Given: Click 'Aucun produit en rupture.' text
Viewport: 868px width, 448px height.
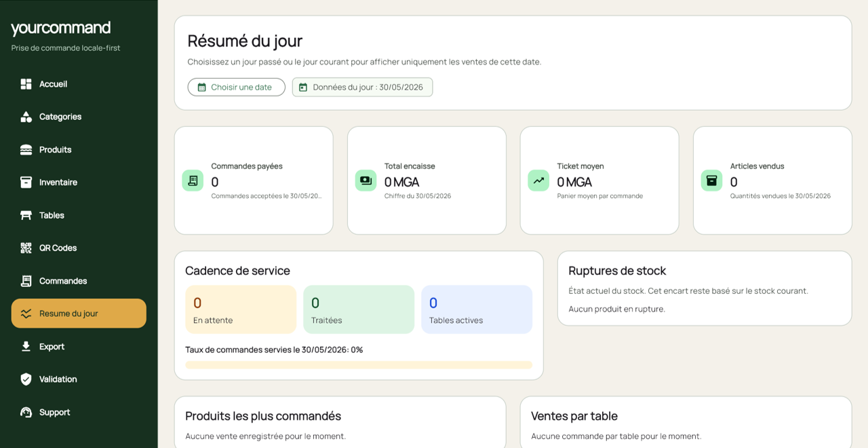Looking at the screenshot, I should pyautogui.click(x=616, y=309).
